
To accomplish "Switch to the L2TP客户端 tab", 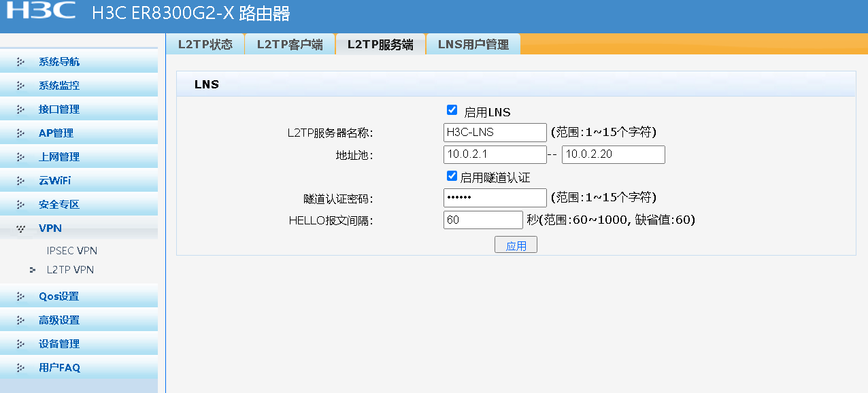I will 290,44.
